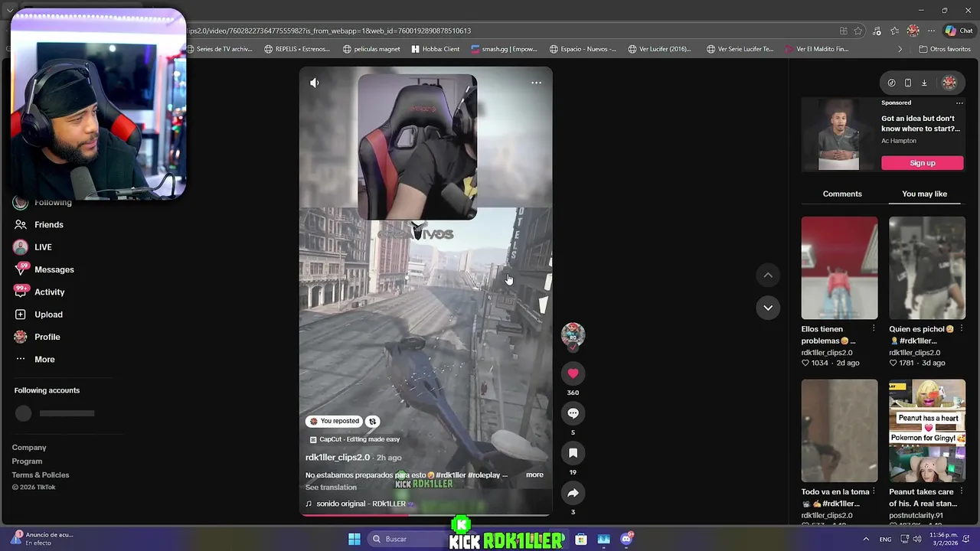Open comments via speech bubble icon
The image size is (980, 551).
pyautogui.click(x=573, y=413)
